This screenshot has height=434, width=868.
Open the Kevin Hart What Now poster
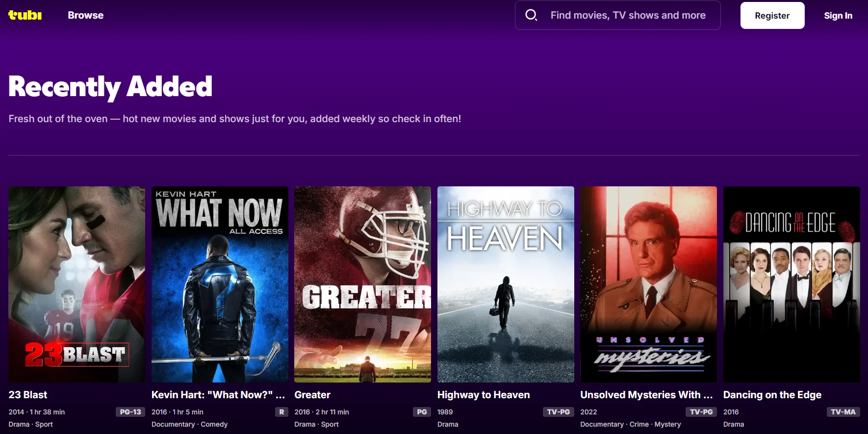click(x=220, y=284)
